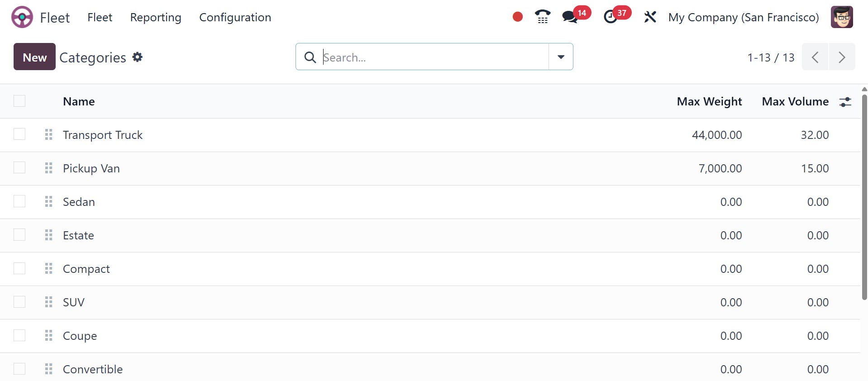Screen dimensions: 868x381
Task: Go to the next page arrow
Action: tap(842, 57)
